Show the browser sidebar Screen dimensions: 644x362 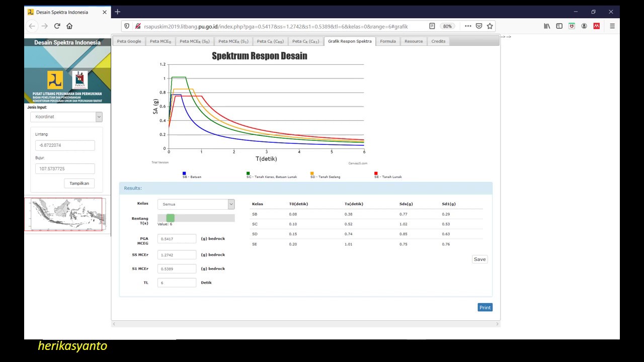(x=559, y=26)
